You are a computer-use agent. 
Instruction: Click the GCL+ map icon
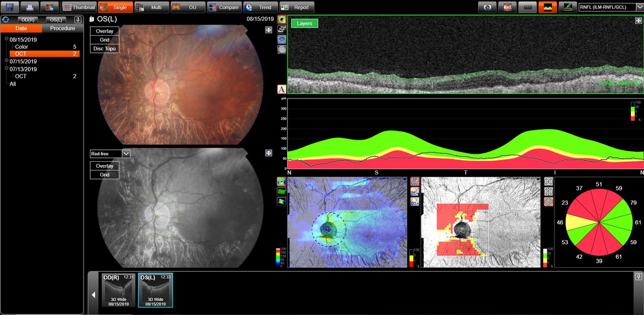tap(415, 201)
